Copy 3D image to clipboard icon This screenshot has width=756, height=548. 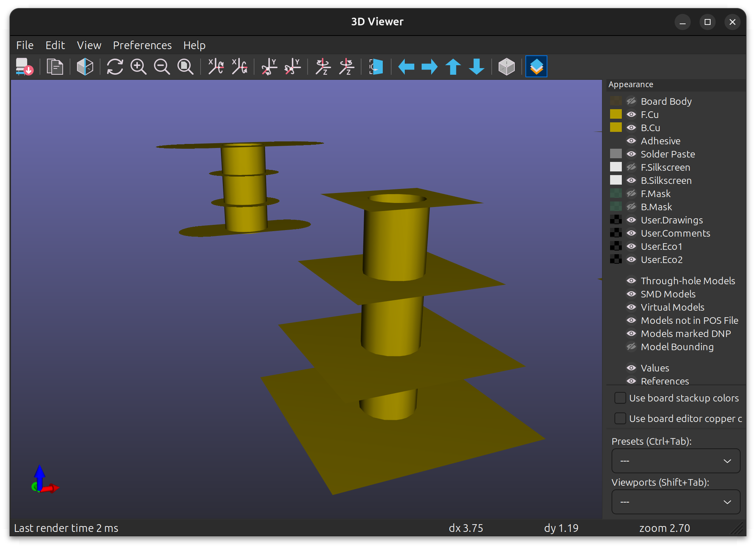pyautogui.click(x=55, y=67)
